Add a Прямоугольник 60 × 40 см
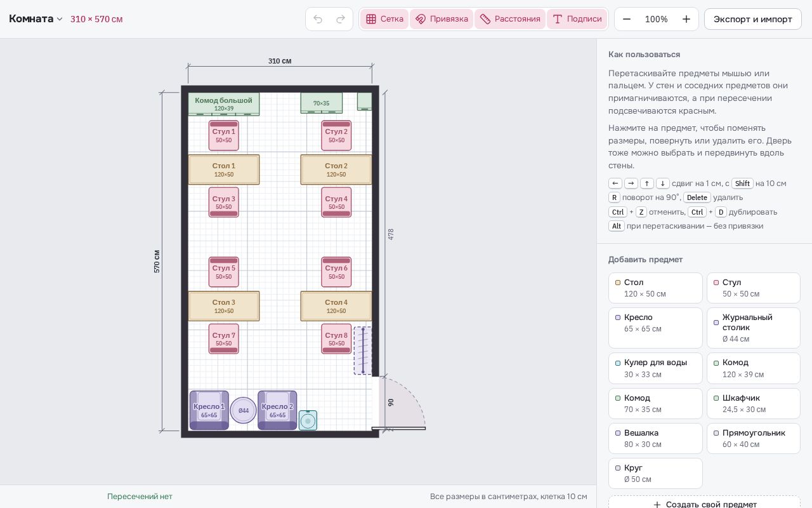 [754, 439]
